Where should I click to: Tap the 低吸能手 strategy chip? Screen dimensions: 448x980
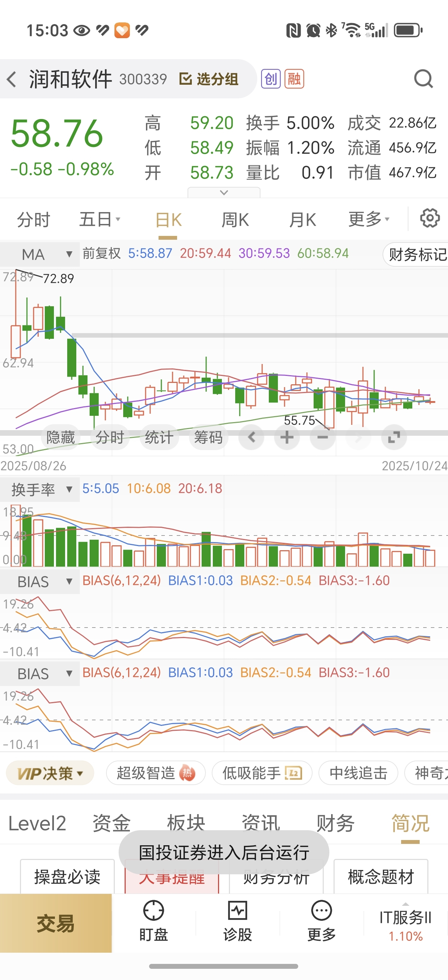(x=262, y=773)
